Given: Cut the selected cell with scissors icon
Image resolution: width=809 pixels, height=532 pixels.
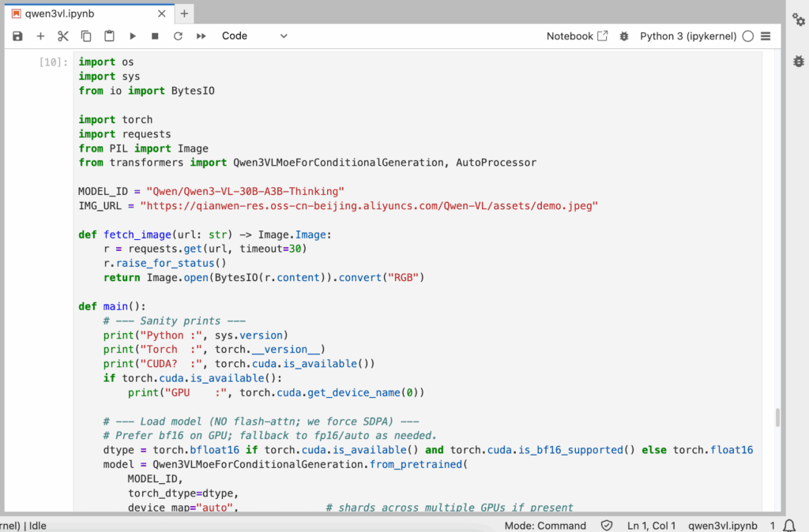Looking at the screenshot, I should [x=63, y=36].
